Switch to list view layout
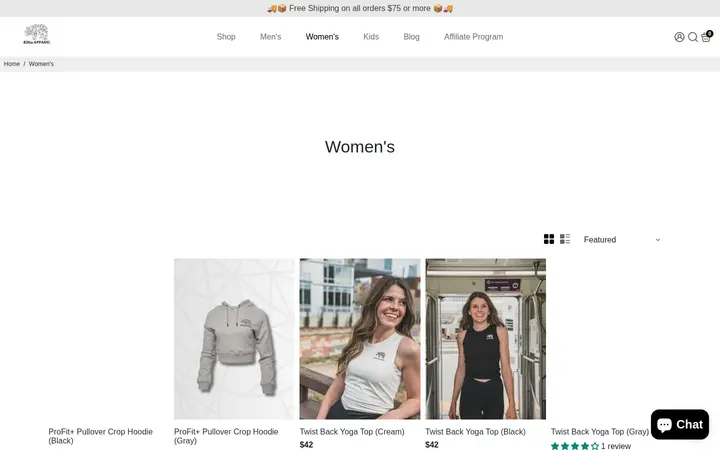 pyautogui.click(x=565, y=239)
